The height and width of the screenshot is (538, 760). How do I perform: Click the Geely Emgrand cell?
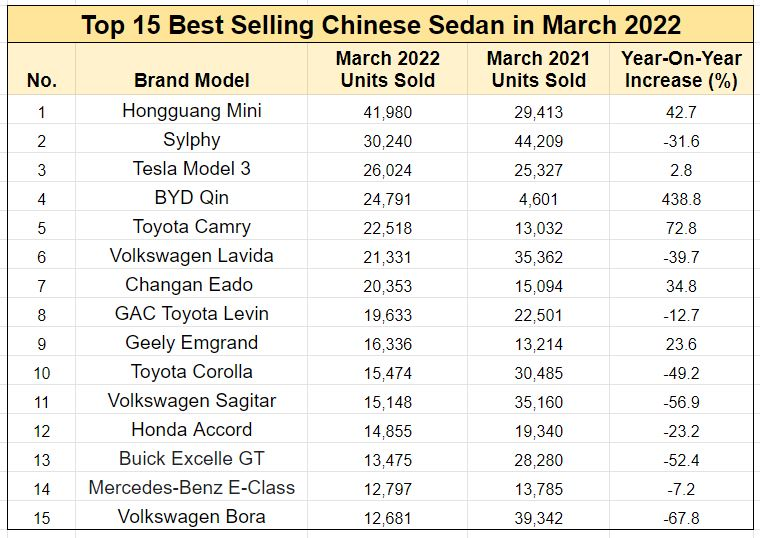click(x=192, y=343)
